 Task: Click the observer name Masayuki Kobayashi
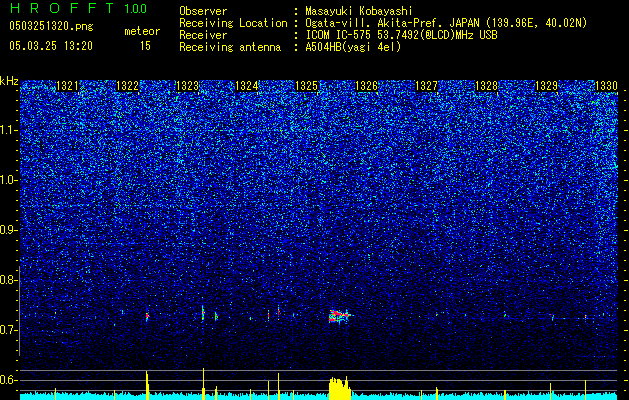pos(359,11)
